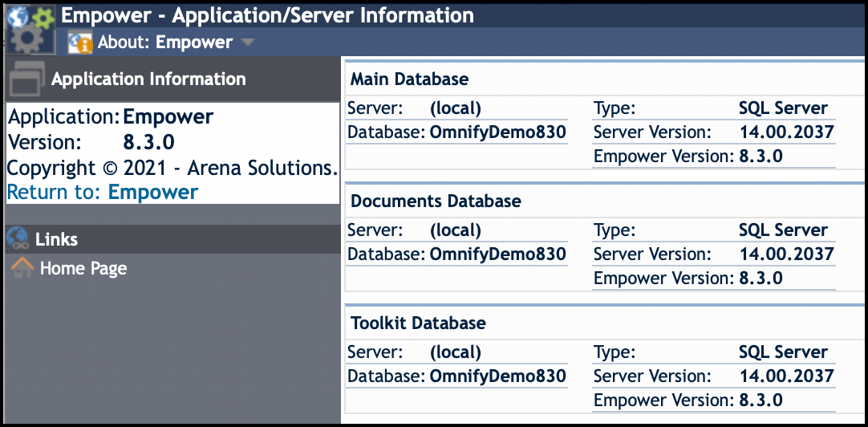
Task: Open the About: Empower menu label
Action: point(164,43)
